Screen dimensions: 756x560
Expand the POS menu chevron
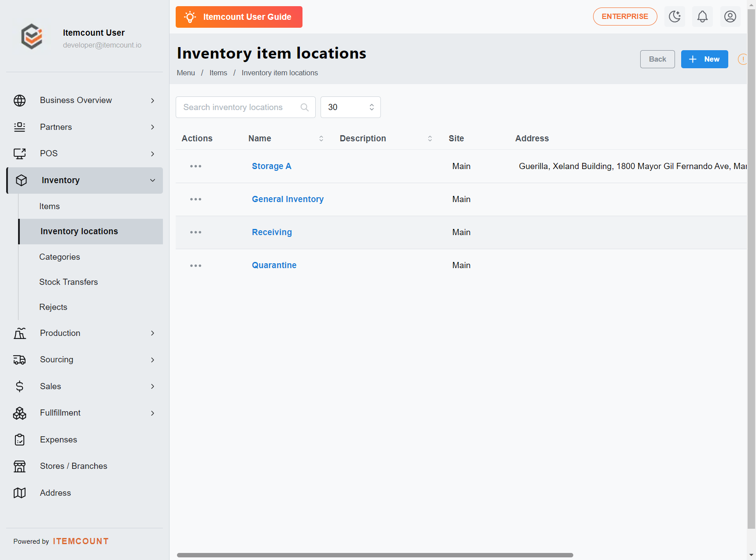coord(152,154)
